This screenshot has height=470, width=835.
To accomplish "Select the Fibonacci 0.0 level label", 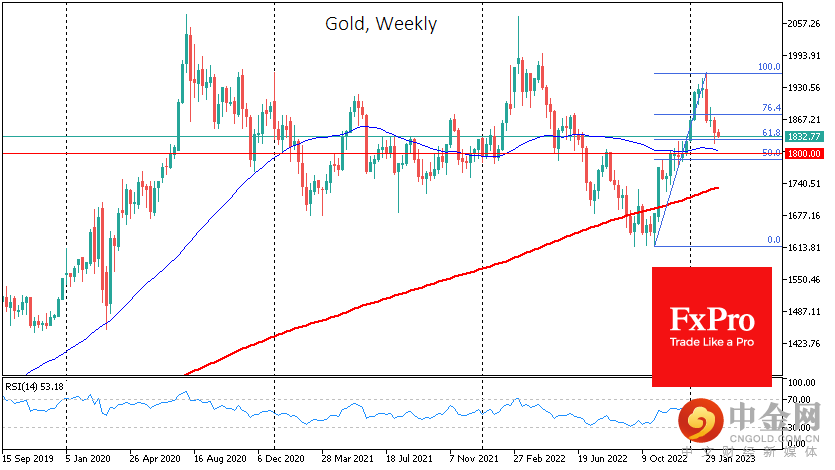I will [x=772, y=240].
